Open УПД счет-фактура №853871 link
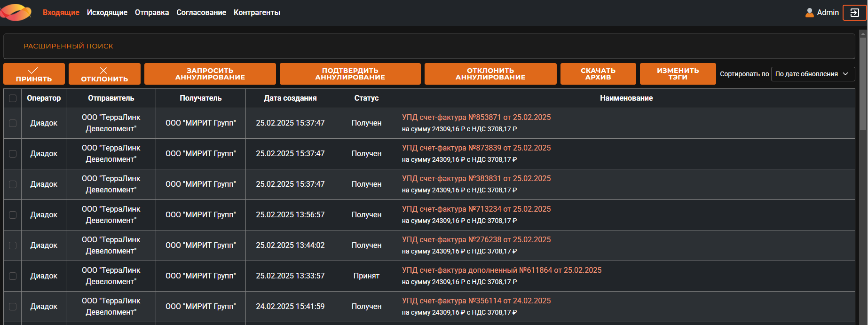This screenshot has width=868, height=325. pos(476,117)
